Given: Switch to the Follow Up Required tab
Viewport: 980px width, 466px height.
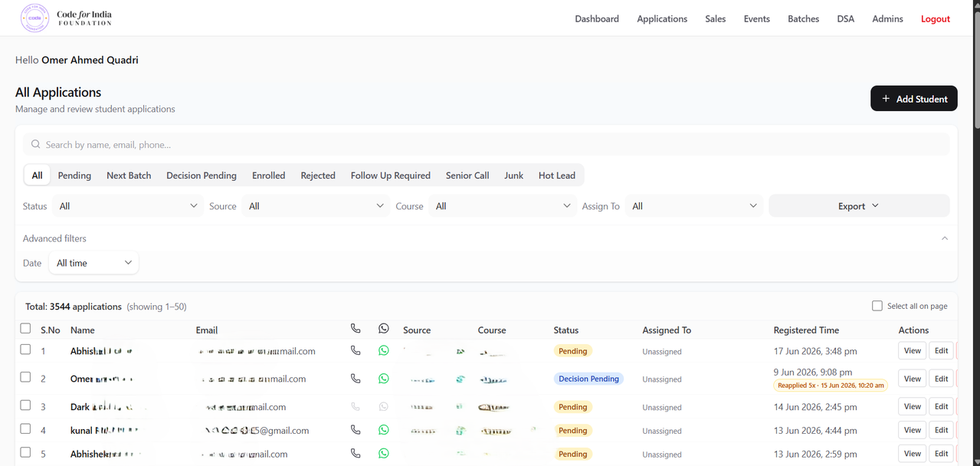Looking at the screenshot, I should (x=391, y=176).
